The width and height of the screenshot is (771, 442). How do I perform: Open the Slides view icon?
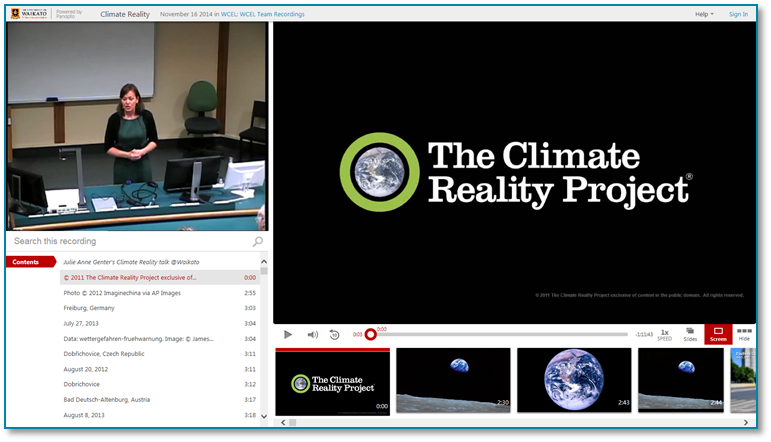point(690,334)
